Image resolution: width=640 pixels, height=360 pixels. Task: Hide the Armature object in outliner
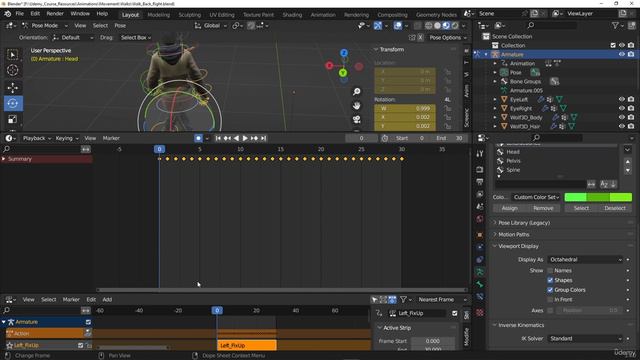click(622, 54)
